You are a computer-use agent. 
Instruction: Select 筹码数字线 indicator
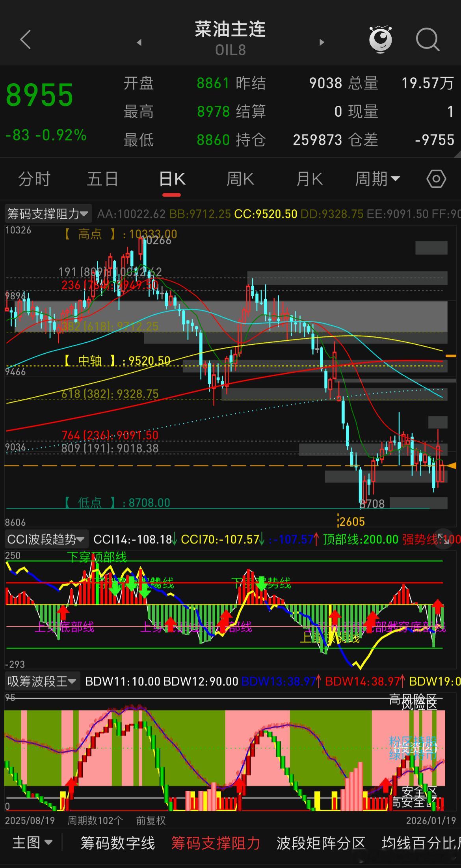[117, 843]
